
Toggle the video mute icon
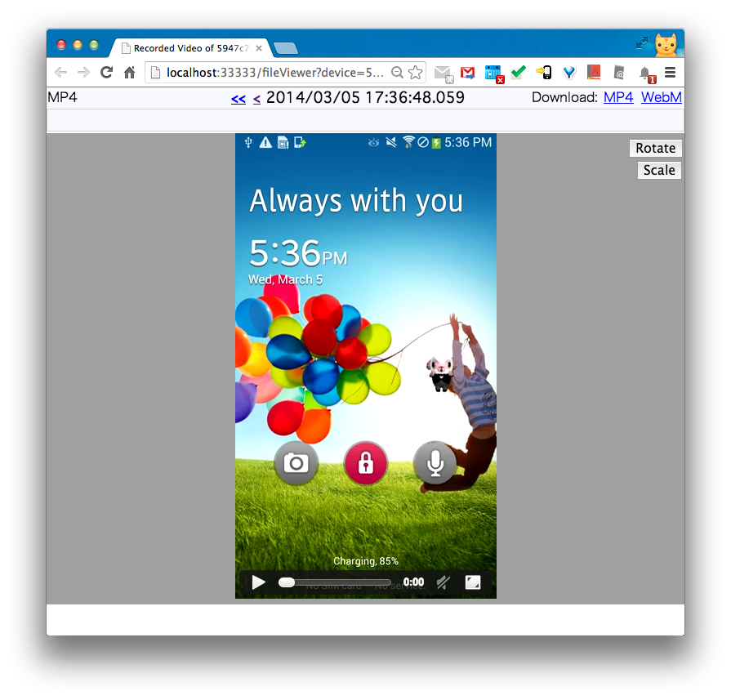(x=443, y=582)
